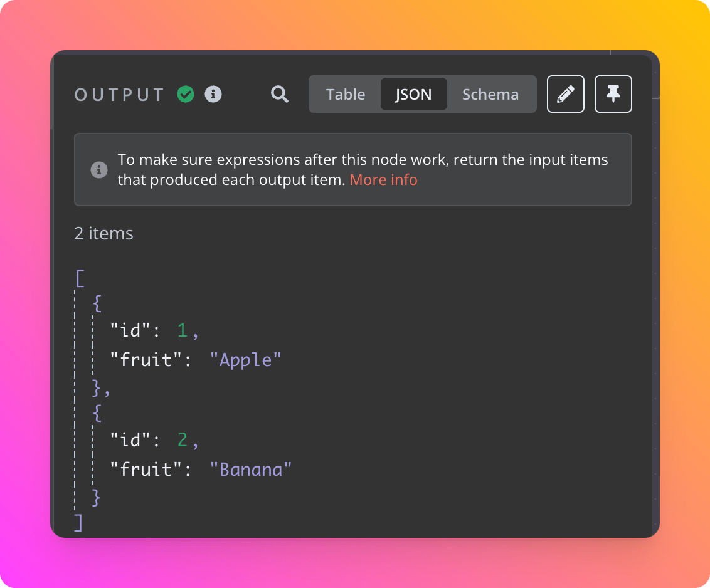Click the info icon in the notice banner
This screenshot has height=588, width=710.
(x=99, y=170)
